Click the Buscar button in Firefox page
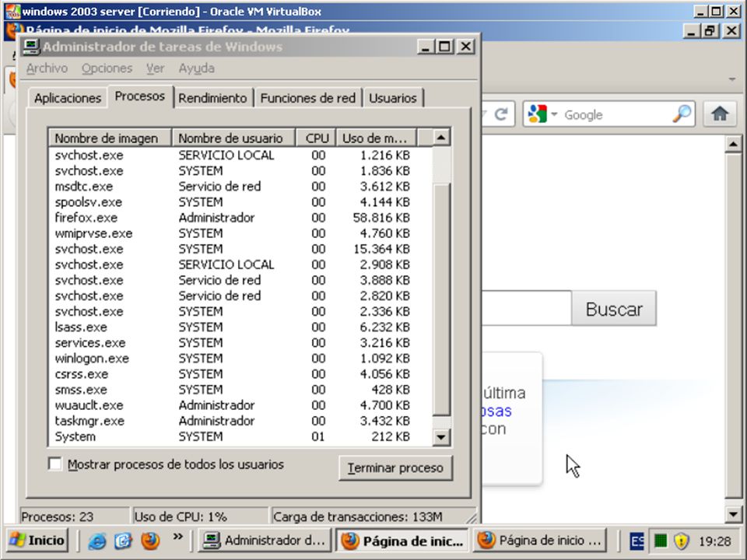The height and width of the screenshot is (560, 747). pyautogui.click(x=614, y=309)
